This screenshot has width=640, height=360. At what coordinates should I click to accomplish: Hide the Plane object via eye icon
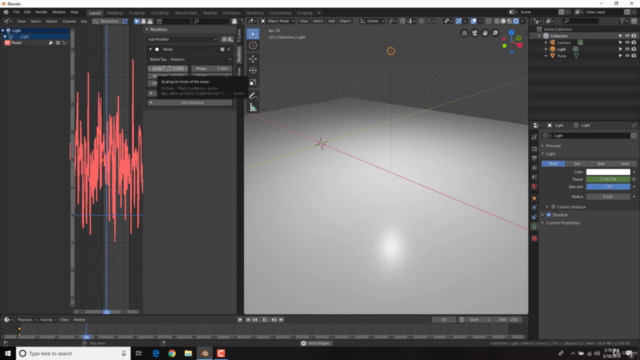[627, 56]
